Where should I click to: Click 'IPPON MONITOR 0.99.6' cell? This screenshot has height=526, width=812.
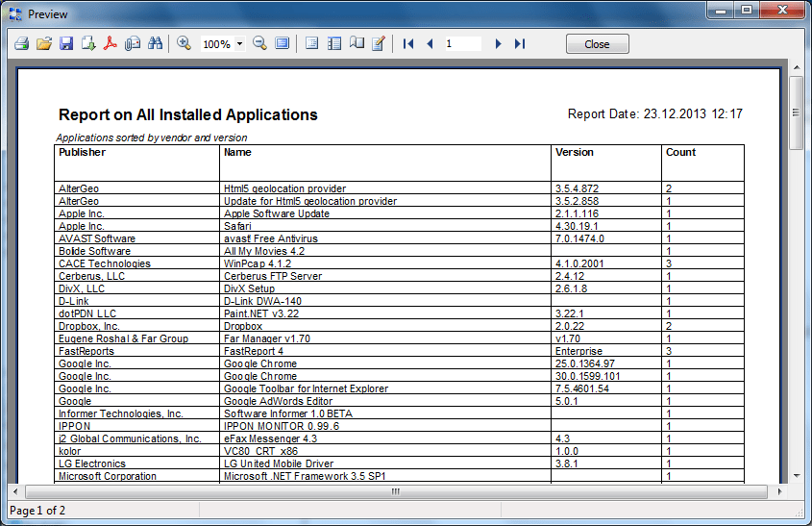pos(385,426)
